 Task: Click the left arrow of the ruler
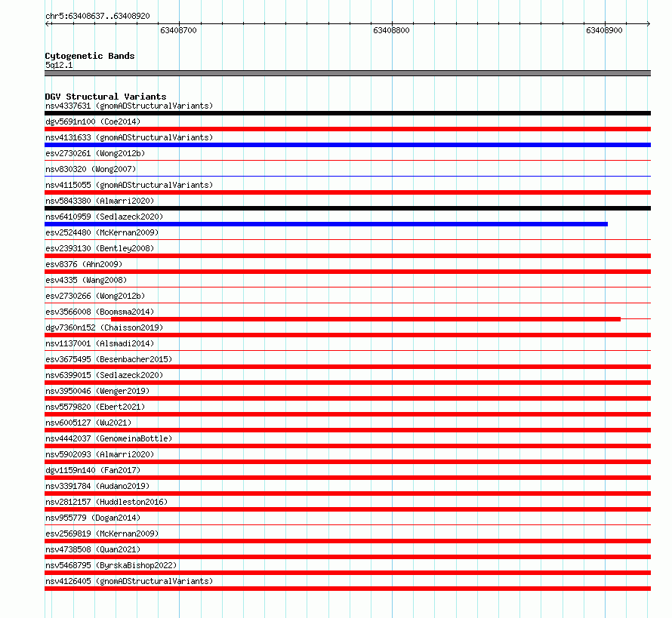48,23
